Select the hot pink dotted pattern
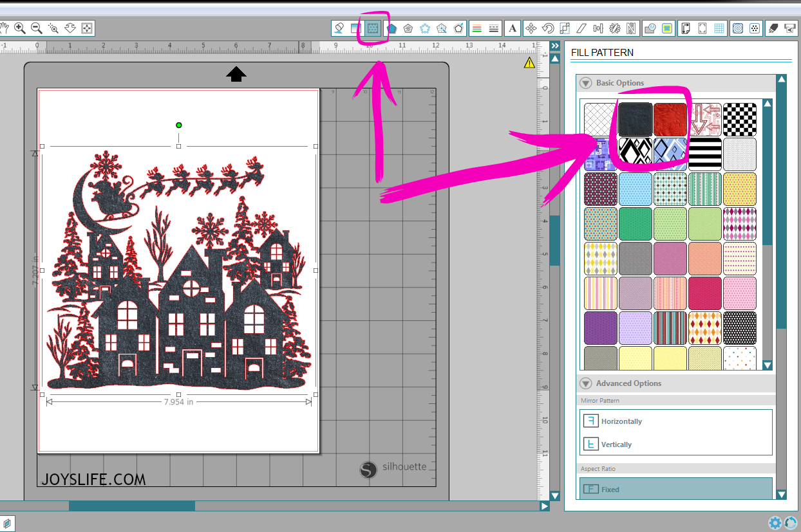Viewport: 801px width, 532px height. point(705,293)
